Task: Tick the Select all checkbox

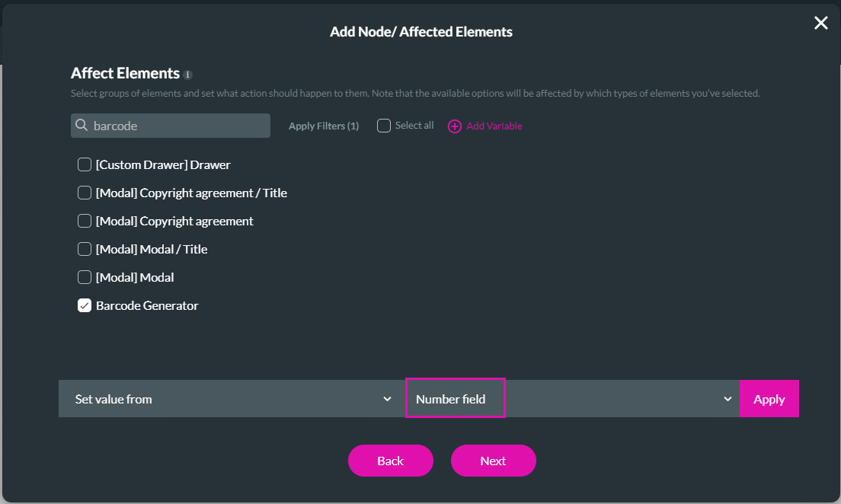Action: (x=383, y=126)
